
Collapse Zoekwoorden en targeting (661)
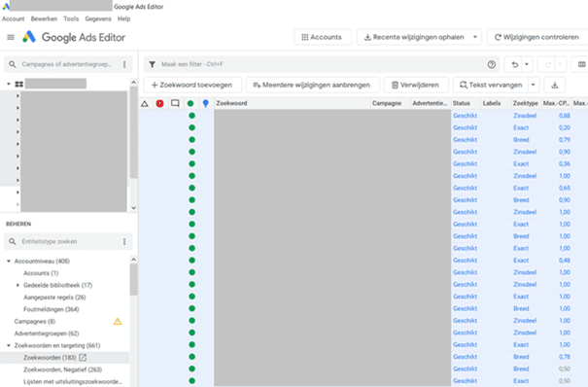(x=9, y=345)
